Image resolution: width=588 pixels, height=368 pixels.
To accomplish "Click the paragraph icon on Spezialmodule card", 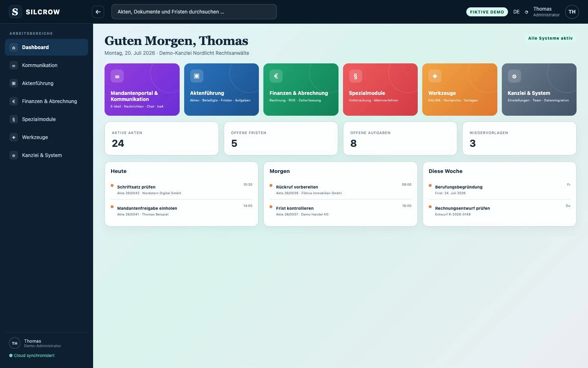I will pos(355,76).
